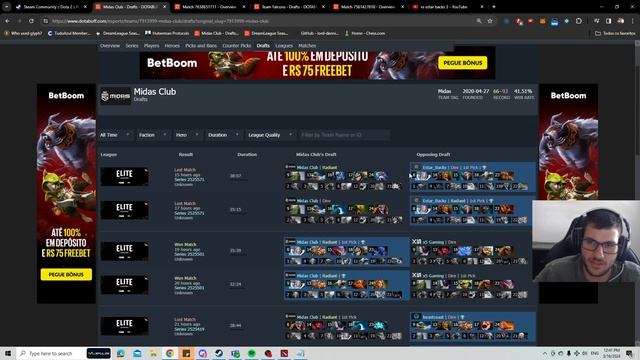Open the Counter Picks section

(237, 46)
